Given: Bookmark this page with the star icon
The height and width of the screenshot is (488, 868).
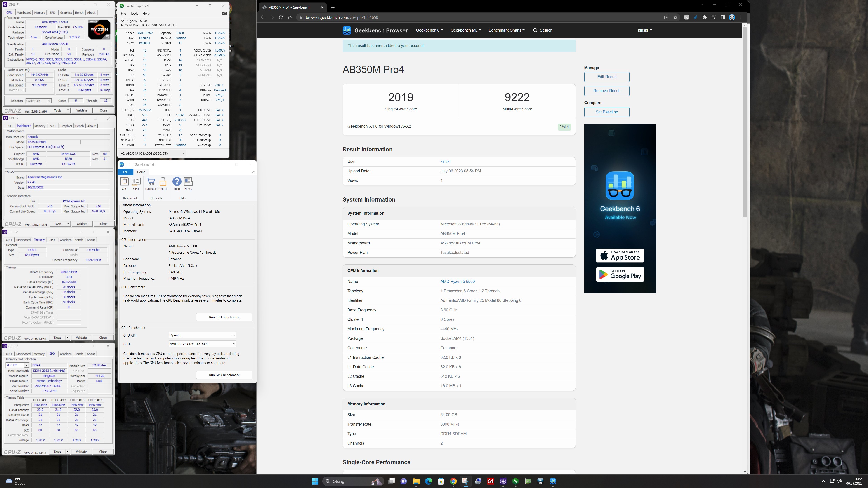Looking at the screenshot, I should (675, 18).
